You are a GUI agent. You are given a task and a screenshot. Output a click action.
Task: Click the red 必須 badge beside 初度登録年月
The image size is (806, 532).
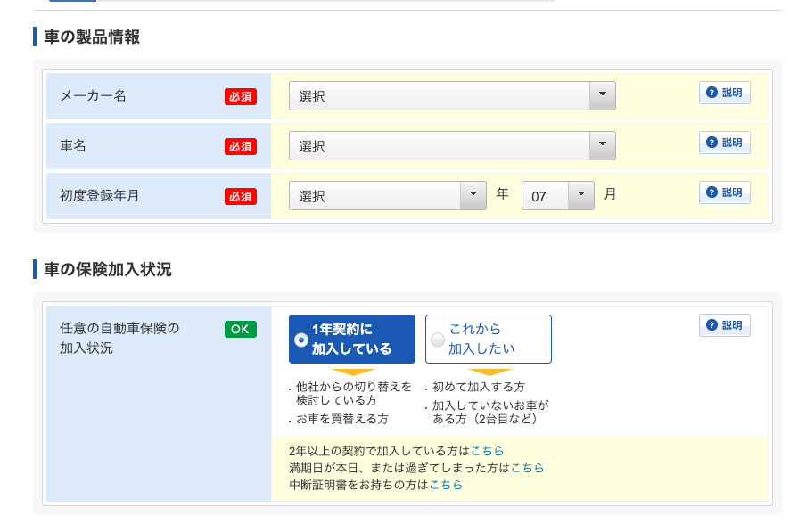pyautogui.click(x=241, y=196)
